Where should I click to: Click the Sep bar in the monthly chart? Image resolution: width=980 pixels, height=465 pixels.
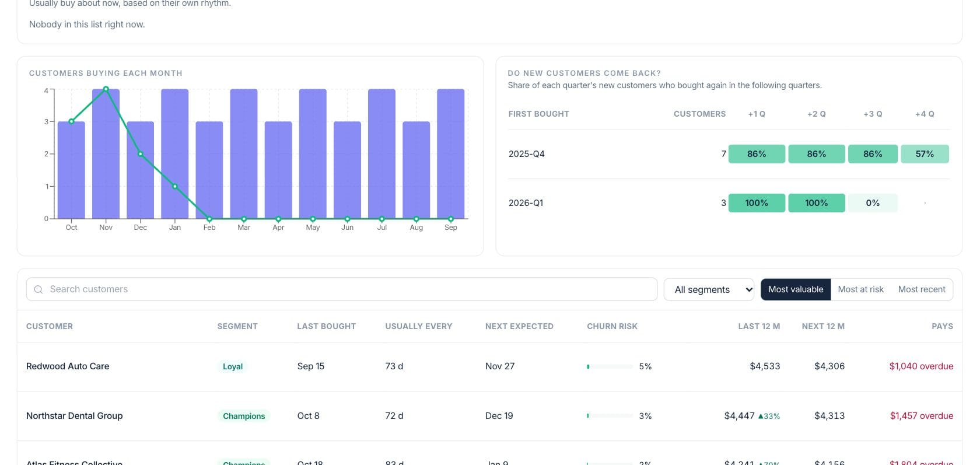(x=451, y=154)
